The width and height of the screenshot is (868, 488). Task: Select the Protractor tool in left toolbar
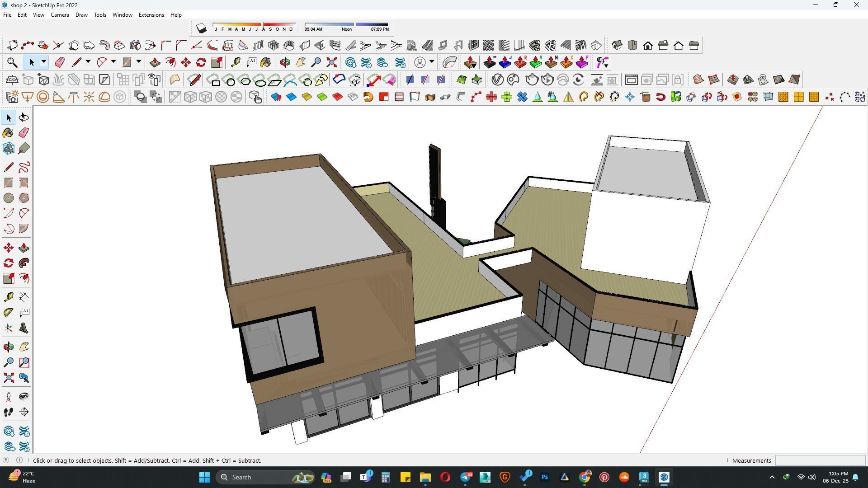tap(9, 312)
